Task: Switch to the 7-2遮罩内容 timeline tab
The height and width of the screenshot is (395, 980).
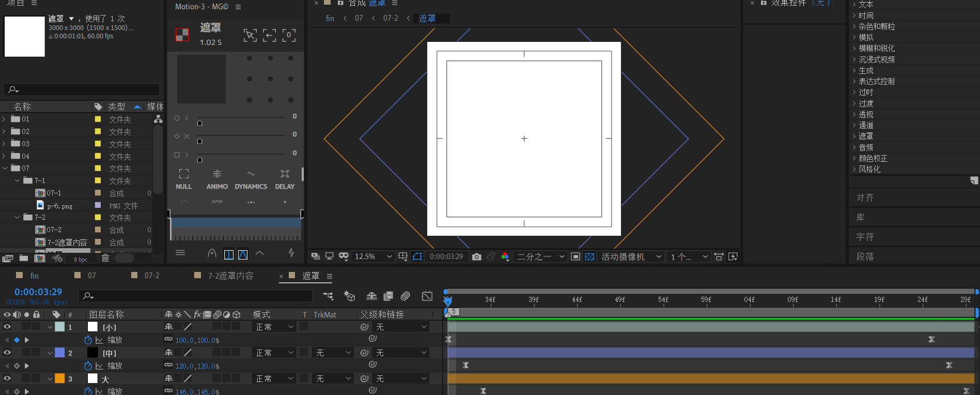Action: pos(230,276)
